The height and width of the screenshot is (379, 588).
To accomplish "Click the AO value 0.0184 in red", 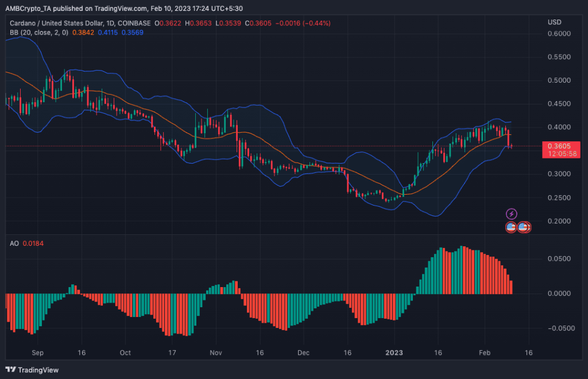I will [34, 243].
